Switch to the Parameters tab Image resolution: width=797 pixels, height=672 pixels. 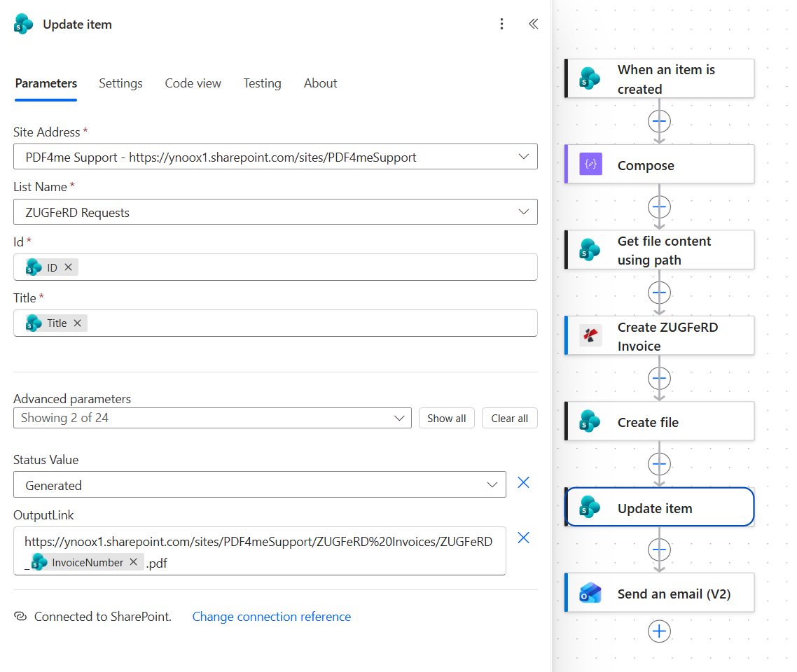[46, 83]
